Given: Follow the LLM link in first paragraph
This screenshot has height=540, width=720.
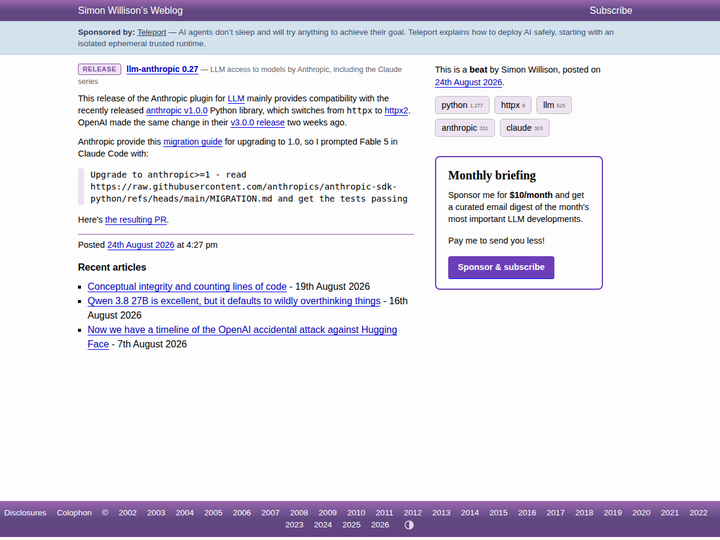Looking at the screenshot, I should [236, 98].
